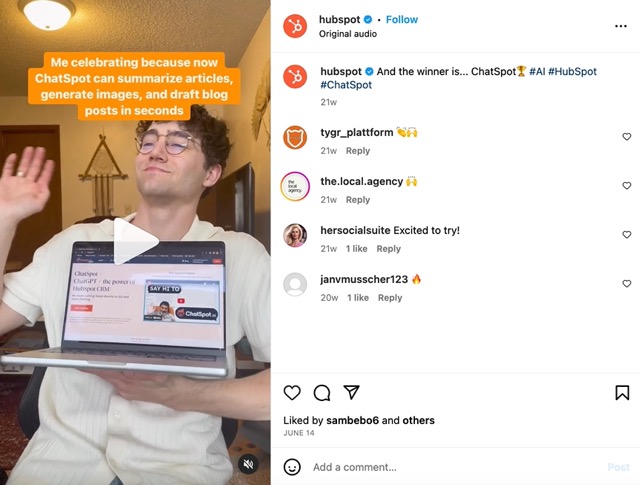The image size is (640, 485).
Task: Open more options three-dot menu
Action: tap(620, 26)
